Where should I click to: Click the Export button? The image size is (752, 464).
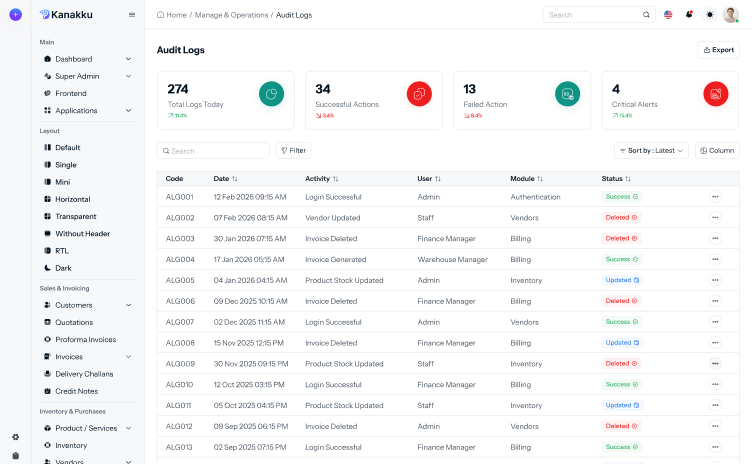[x=718, y=50]
